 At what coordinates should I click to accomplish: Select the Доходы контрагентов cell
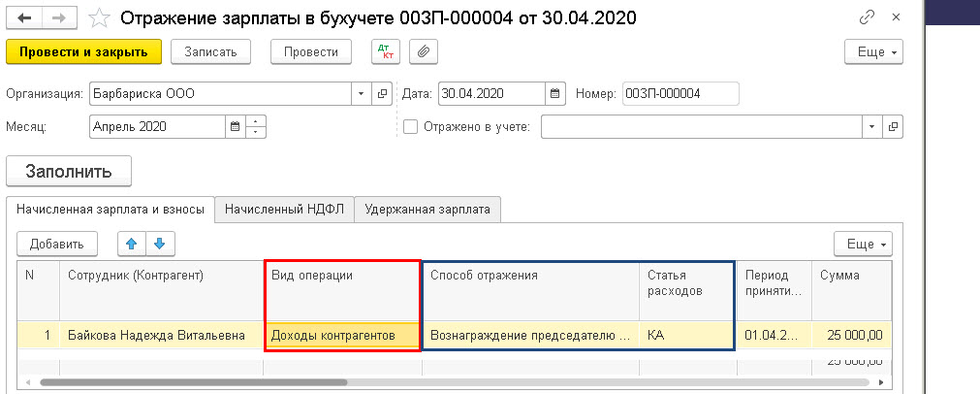tap(342, 336)
